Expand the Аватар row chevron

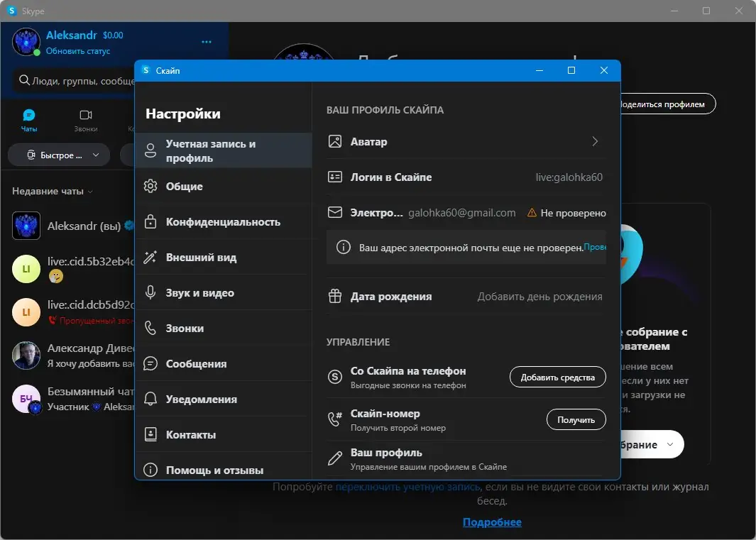[595, 141]
